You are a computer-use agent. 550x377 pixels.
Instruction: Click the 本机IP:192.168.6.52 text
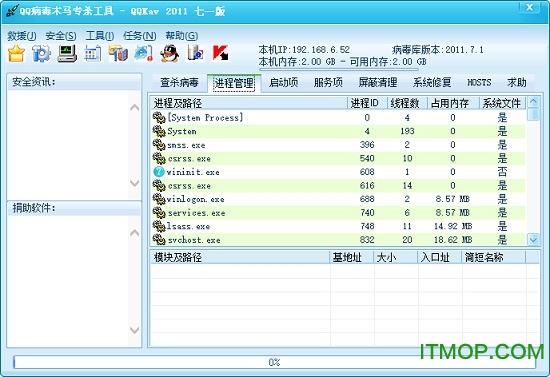tap(304, 50)
